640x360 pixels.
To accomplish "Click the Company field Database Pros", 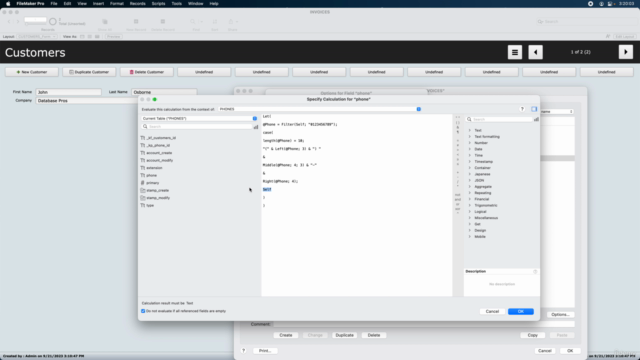I will click(x=87, y=101).
